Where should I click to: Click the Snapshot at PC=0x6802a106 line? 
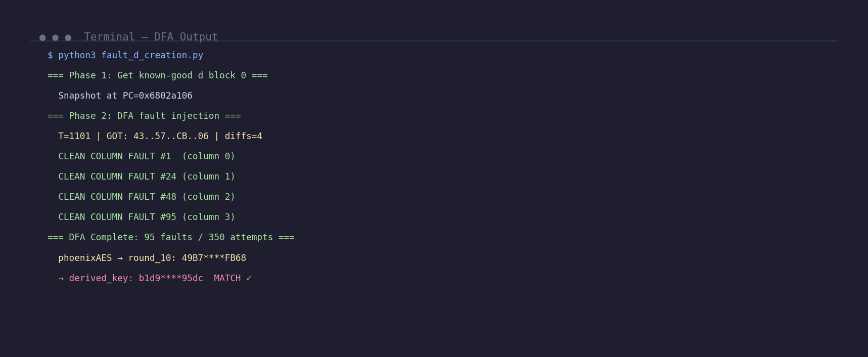pyautogui.click(x=125, y=96)
